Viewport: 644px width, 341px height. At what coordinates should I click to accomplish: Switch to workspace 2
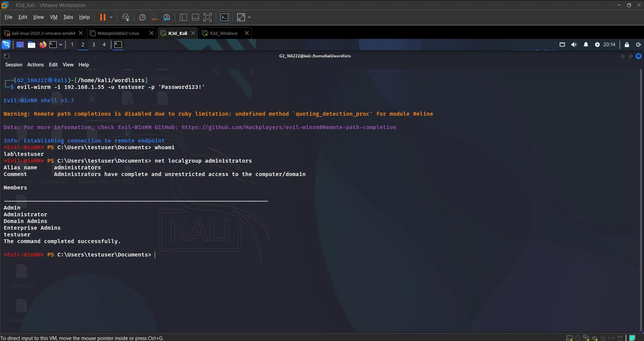pyautogui.click(x=83, y=45)
